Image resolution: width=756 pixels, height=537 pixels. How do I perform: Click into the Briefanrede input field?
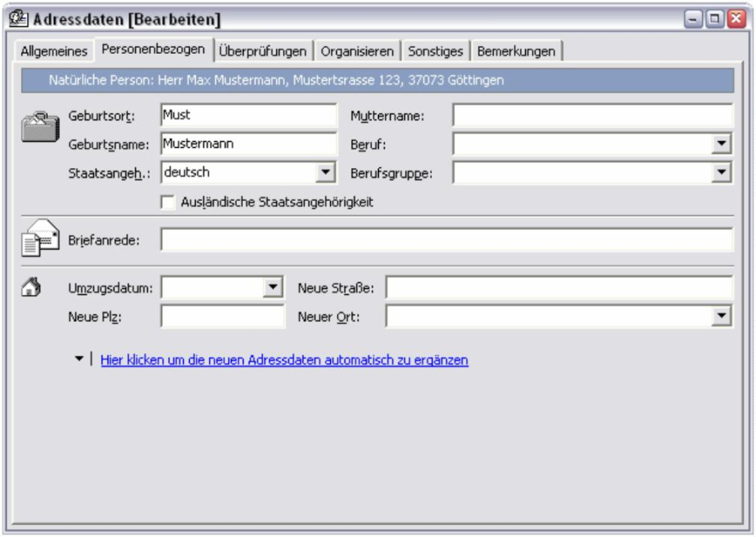click(446, 240)
